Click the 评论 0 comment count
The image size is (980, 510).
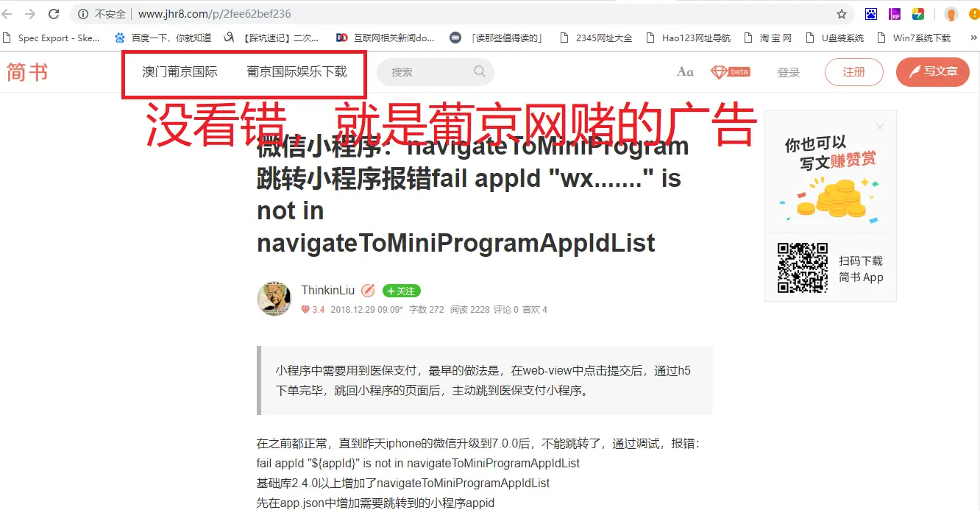(506, 310)
